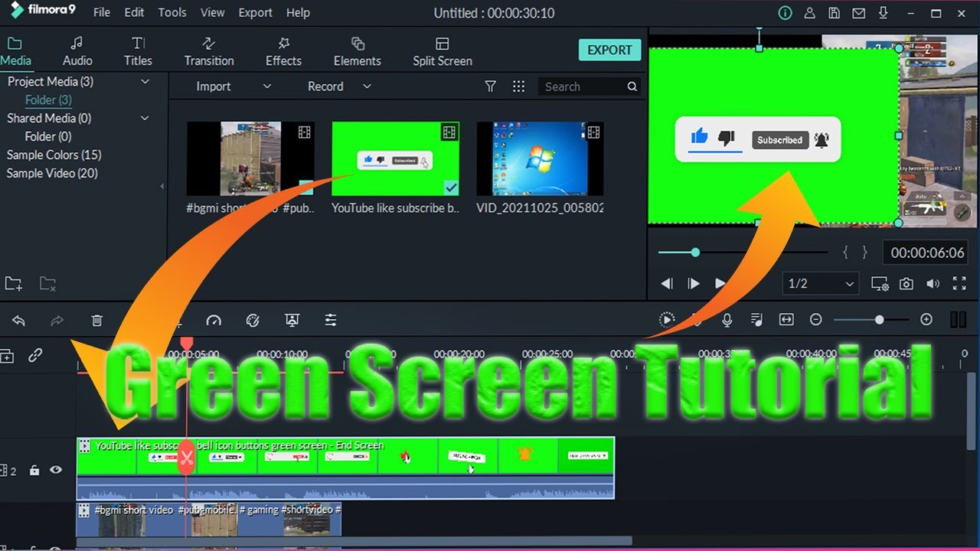
Task: Click the preview playback progress slider
Action: point(695,252)
